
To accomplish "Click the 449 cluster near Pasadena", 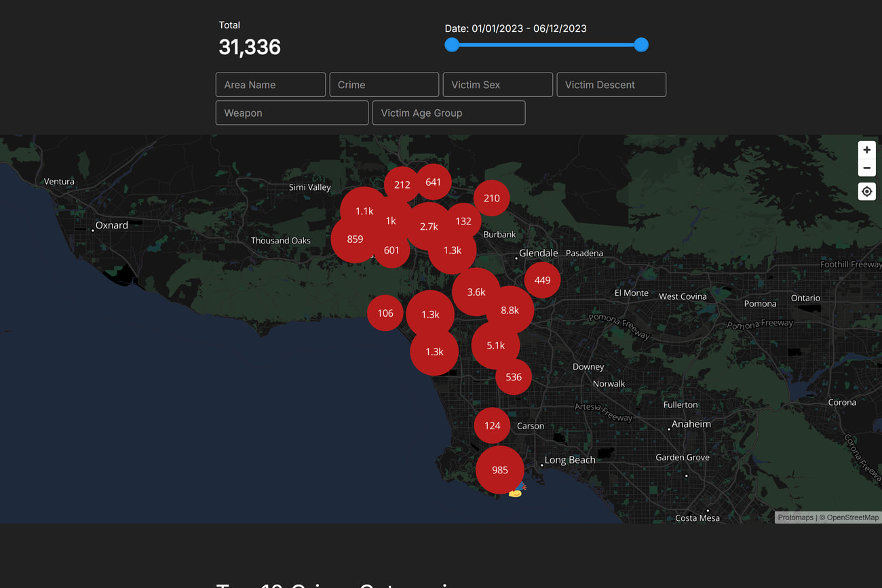I will [x=542, y=280].
